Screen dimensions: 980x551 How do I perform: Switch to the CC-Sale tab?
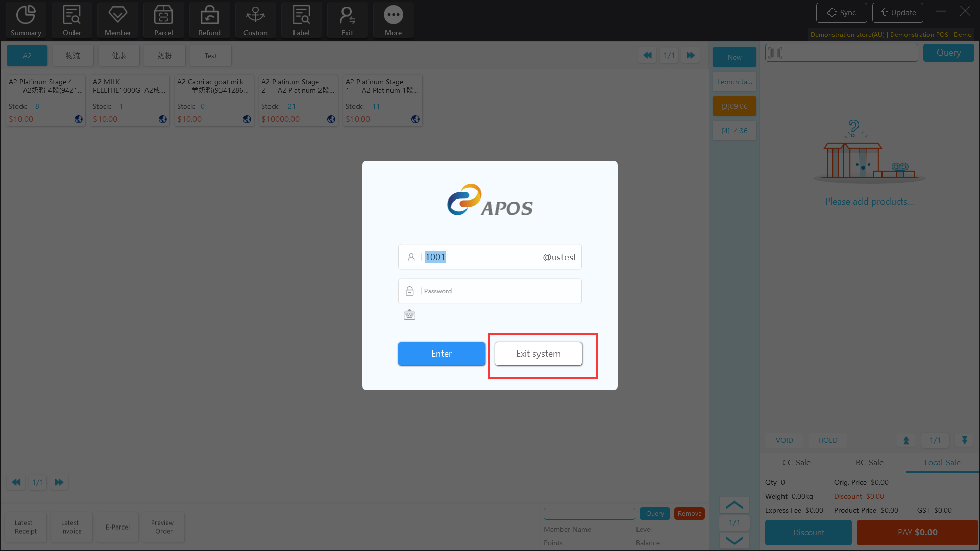click(x=796, y=462)
